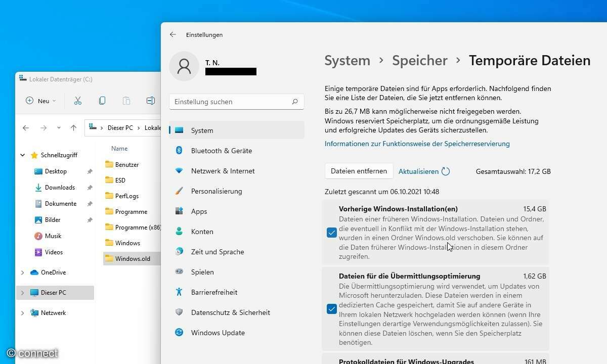Click Neu button in Explorer toolbar
Viewport: 607px width, 364px height.
tap(41, 101)
